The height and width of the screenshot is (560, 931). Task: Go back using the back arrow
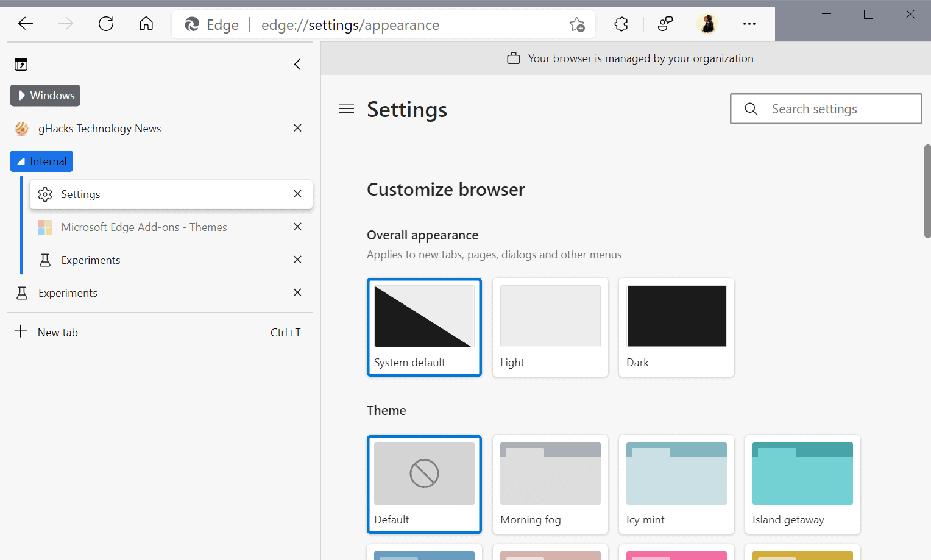tap(26, 24)
